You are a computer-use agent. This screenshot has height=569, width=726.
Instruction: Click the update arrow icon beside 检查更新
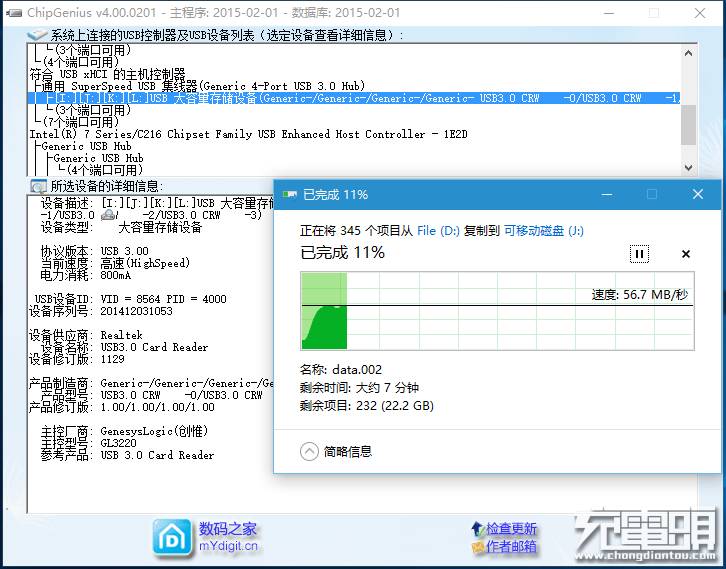pos(478,528)
